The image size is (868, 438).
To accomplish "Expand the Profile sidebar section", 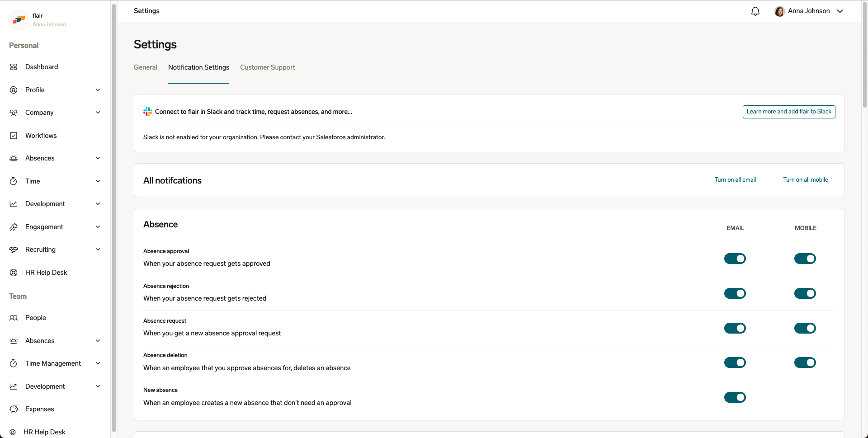I will click(98, 89).
